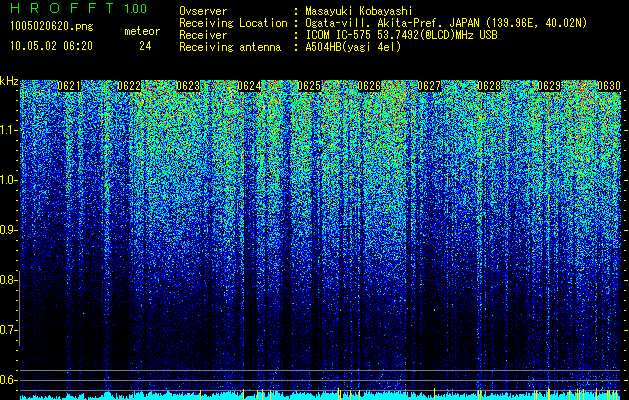Click the location text Ogata-vill. Akita-Pref. JAPAN
629x400 pixels.
point(392,23)
